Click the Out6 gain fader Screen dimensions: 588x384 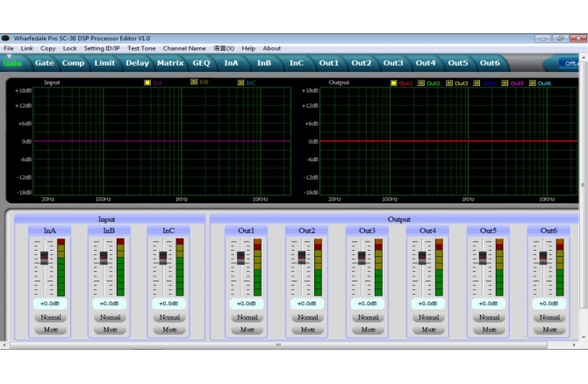click(543, 258)
